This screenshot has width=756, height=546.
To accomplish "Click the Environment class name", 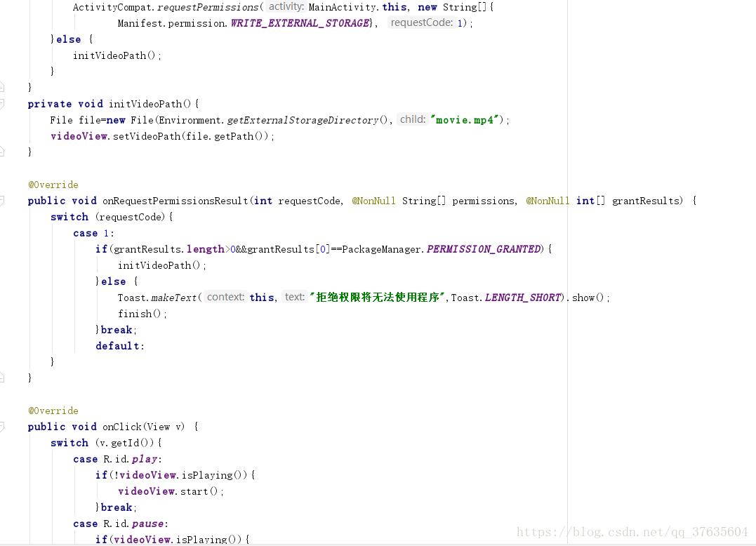I will [x=190, y=120].
